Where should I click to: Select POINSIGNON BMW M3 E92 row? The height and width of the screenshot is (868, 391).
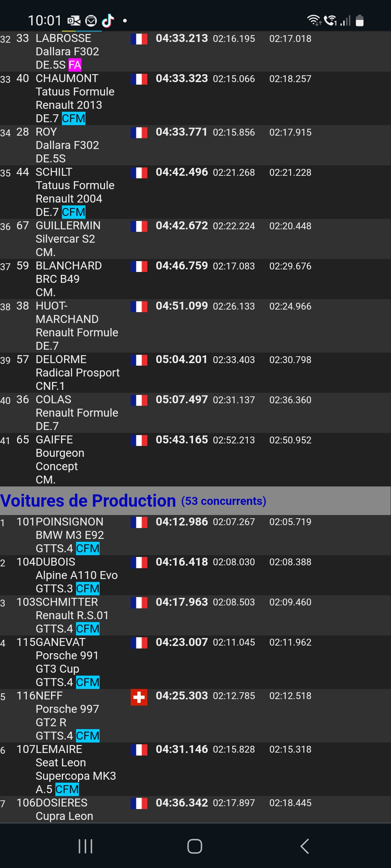[x=195, y=535]
